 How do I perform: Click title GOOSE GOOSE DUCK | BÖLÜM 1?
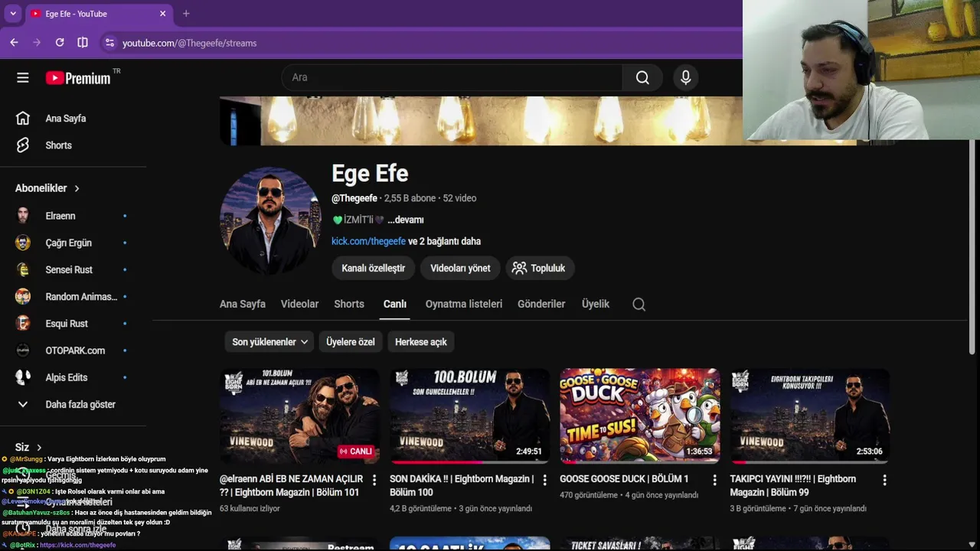click(x=624, y=479)
